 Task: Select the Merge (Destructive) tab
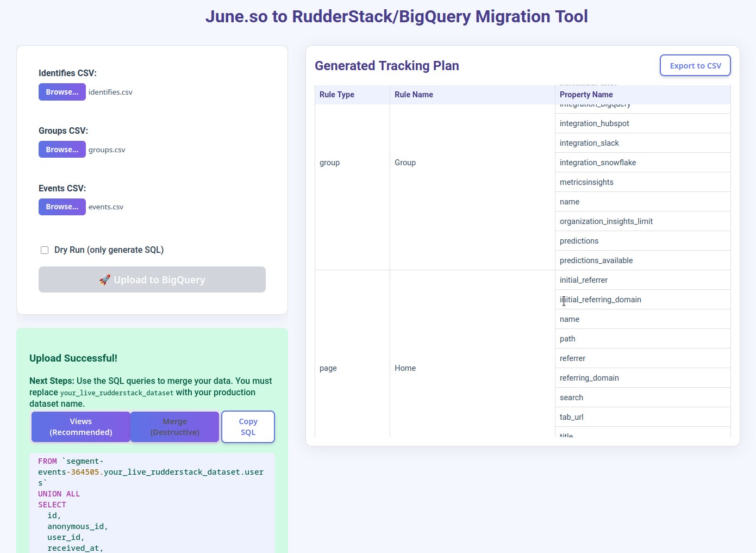tap(175, 427)
